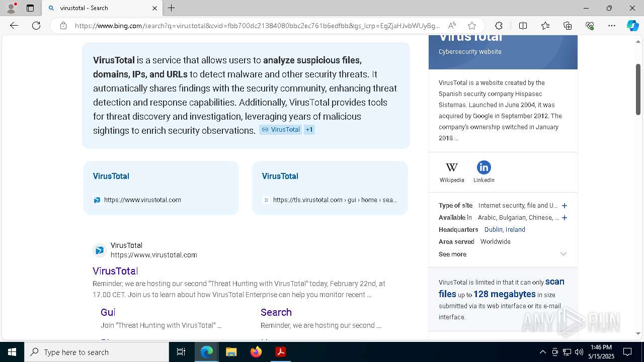Viewport: 644px width, 362px height.
Task: Click VirusTotal favicon in search result
Action: (x=100, y=250)
